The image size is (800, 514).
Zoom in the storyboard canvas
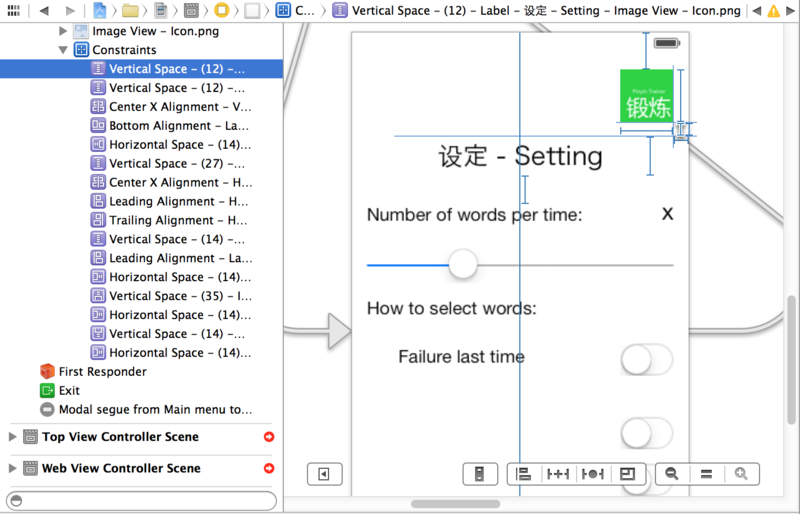pos(741,474)
